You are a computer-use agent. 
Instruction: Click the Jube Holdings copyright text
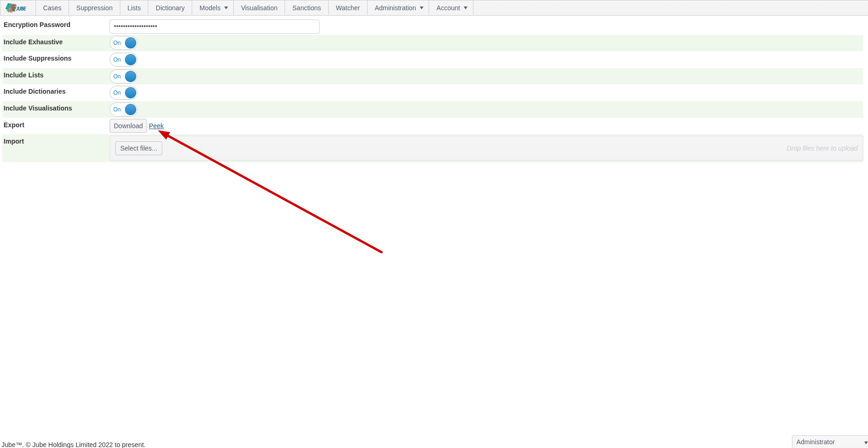pos(74,445)
